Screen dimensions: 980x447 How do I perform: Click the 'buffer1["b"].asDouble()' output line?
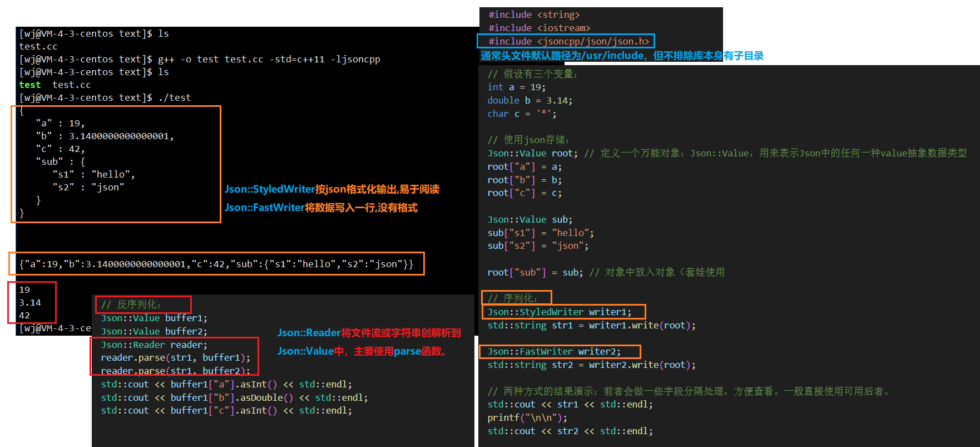coord(235,397)
